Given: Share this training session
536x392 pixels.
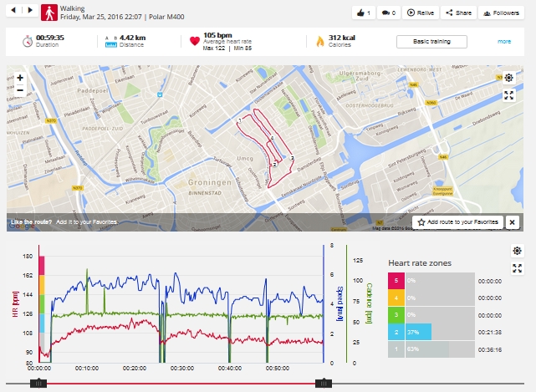Looking at the screenshot, I should [458, 13].
